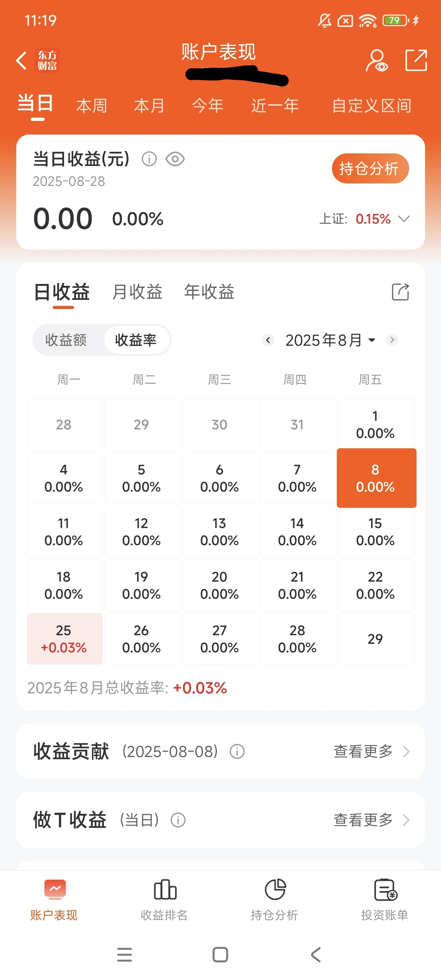The image size is (441, 980).
Task: Open the 2025年8月 month picker
Action: coord(330,340)
